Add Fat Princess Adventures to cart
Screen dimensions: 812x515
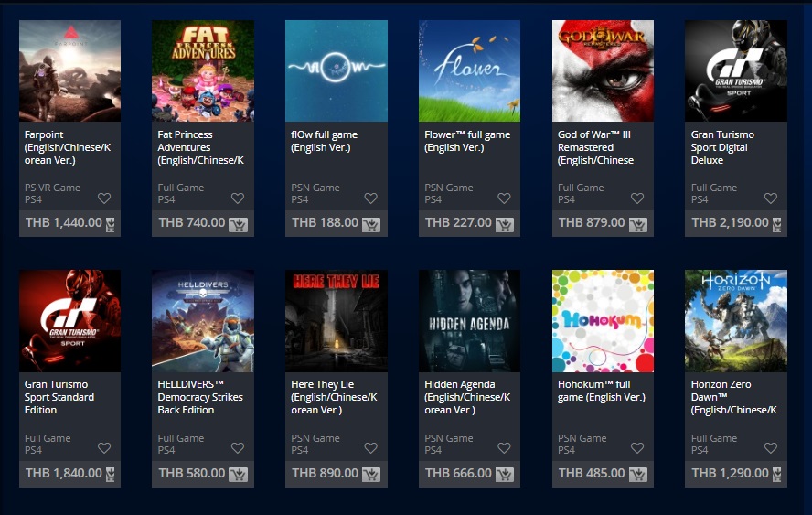click(x=239, y=224)
